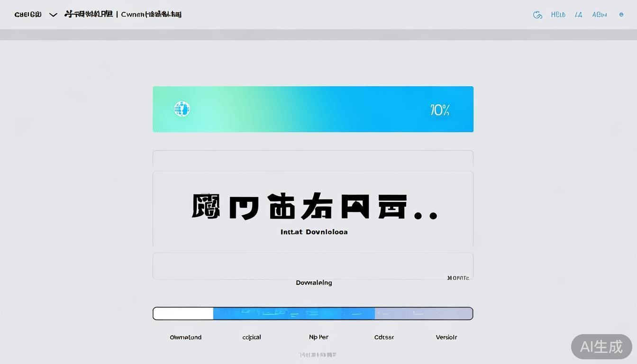Open the Download section at the bottom
The height and width of the screenshot is (364, 637).
click(x=185, y=337)
